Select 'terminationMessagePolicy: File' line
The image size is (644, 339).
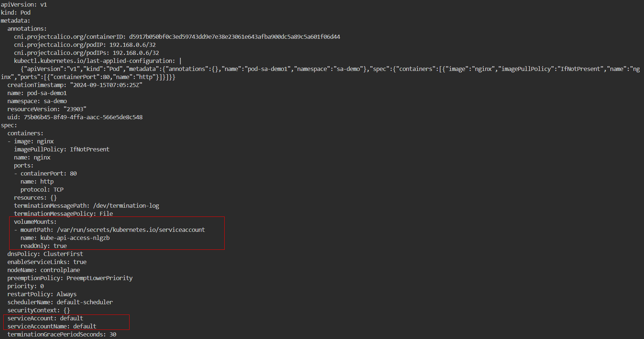[63, 214]
